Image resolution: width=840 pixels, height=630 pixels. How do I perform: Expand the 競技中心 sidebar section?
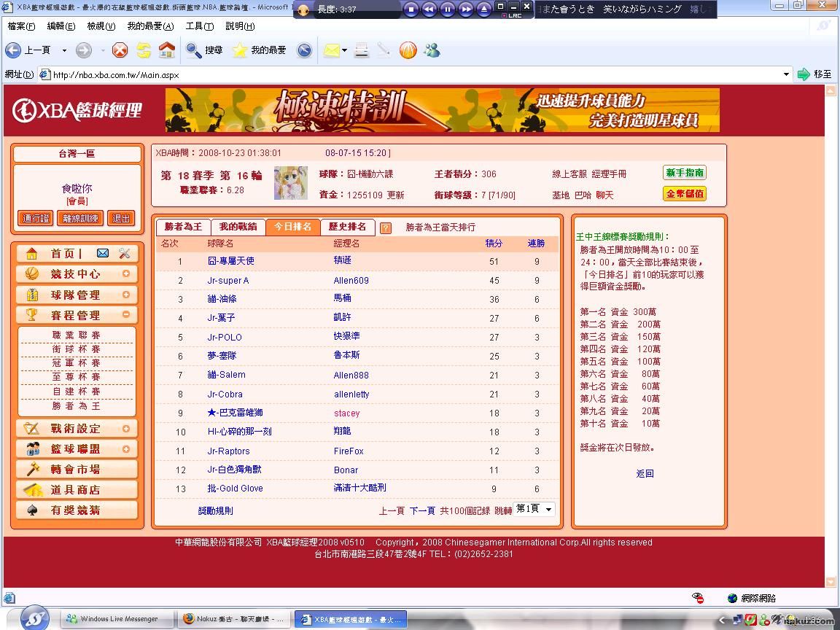126,274
